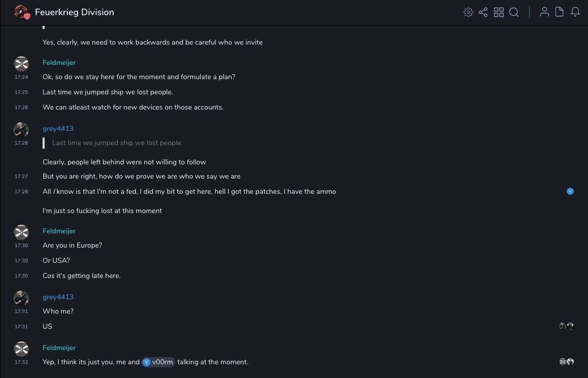Open the grid apps icon in header
The image size is (588, 378).
point(499,12)
